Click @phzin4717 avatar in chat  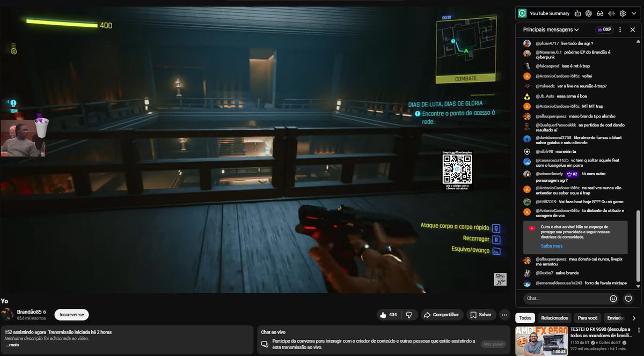point(527,43)
